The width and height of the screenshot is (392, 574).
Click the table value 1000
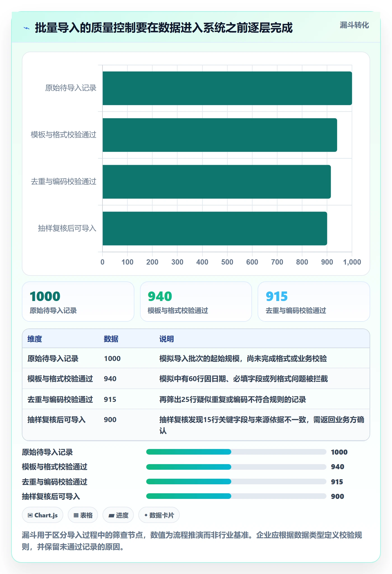[112, 358]
